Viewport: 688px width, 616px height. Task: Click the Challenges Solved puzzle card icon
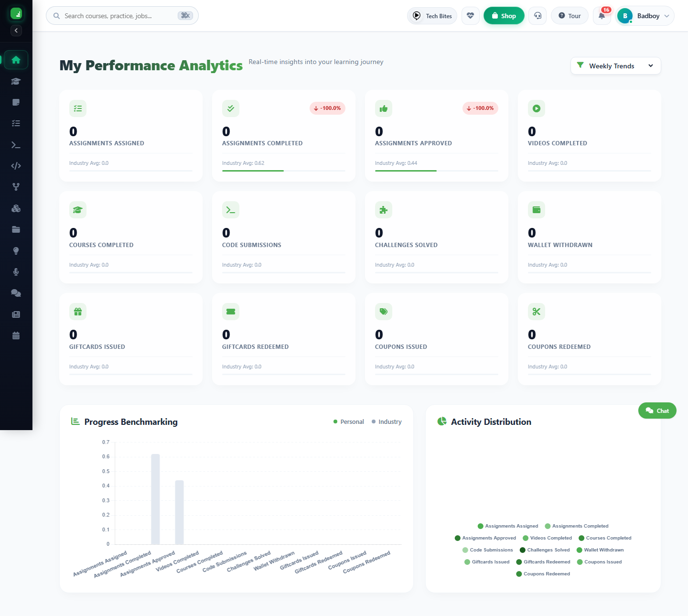[x=384, y=210]
